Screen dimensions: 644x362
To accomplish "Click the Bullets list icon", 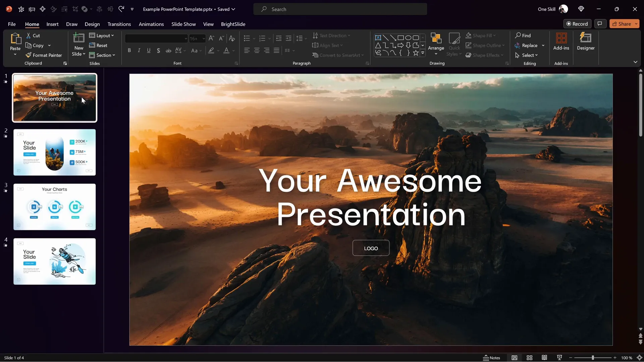I will coord(247,38).
